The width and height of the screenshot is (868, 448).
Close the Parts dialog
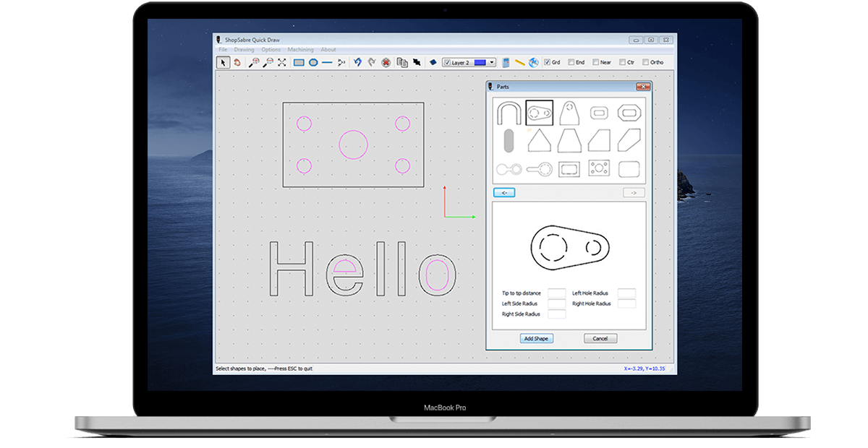tap(643, 87)
